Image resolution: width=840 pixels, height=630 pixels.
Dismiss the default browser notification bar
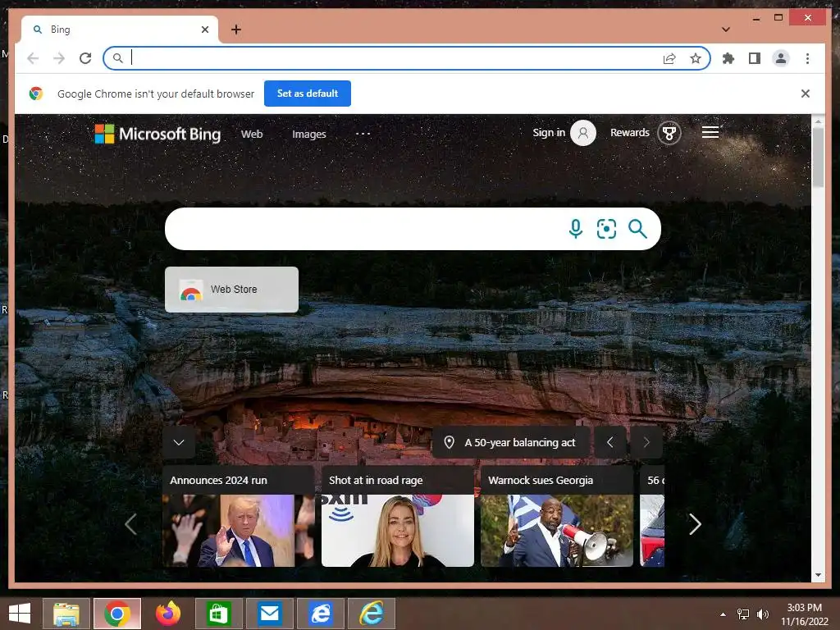[806, 94]
